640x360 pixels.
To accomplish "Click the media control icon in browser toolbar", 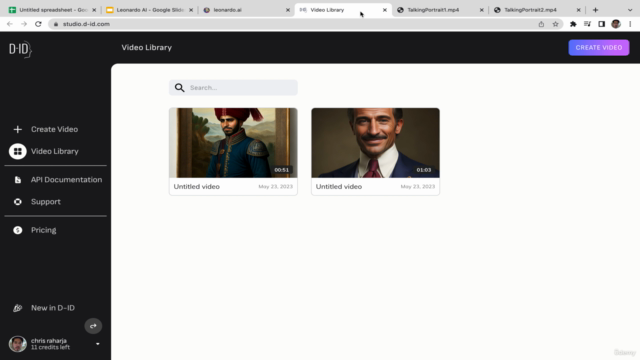I will (x=587, y=24).
